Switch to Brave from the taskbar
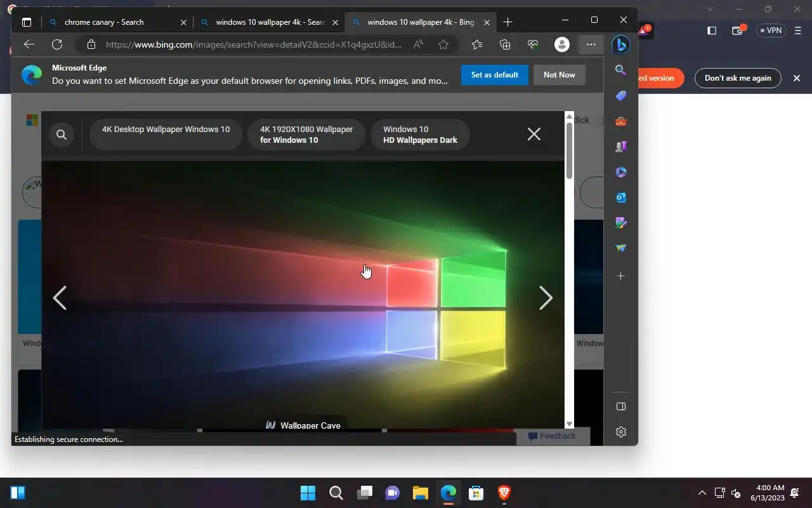 pyautogui.click(x=504, y=493)
